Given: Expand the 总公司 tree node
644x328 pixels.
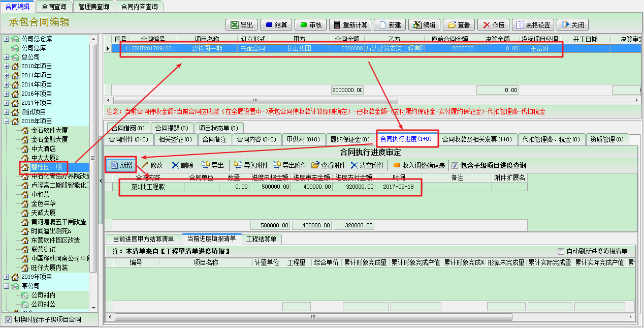Looking at the screenshot, I should click(6, 57).
